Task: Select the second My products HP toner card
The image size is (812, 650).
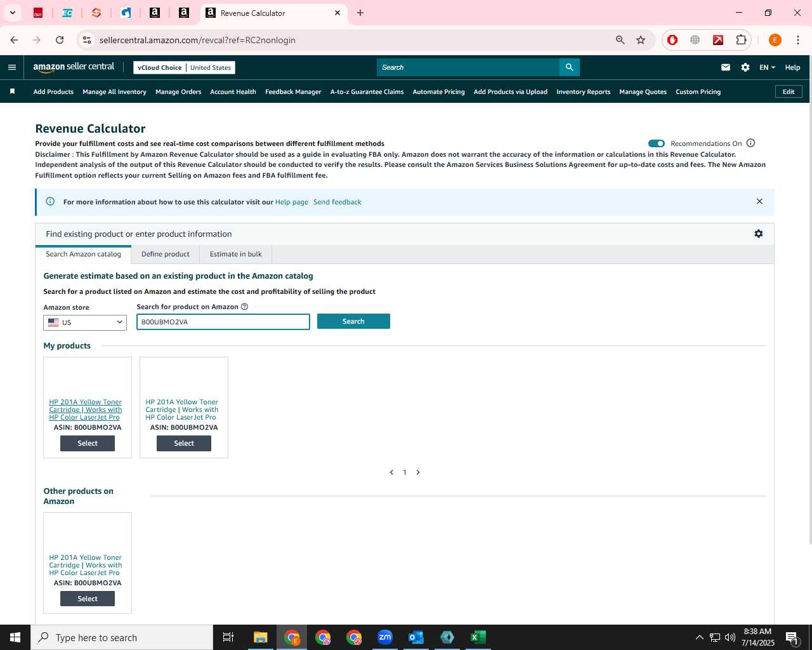Action: click(x=184, y=443)
